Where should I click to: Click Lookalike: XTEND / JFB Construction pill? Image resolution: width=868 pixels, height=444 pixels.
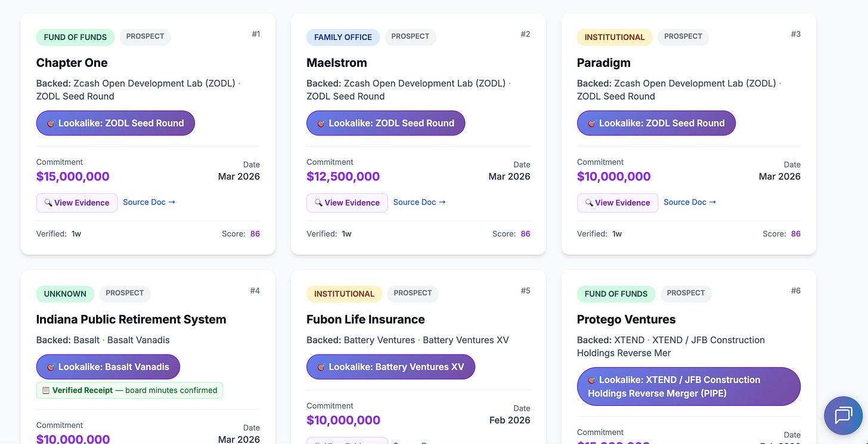click(x=688, y=387)
